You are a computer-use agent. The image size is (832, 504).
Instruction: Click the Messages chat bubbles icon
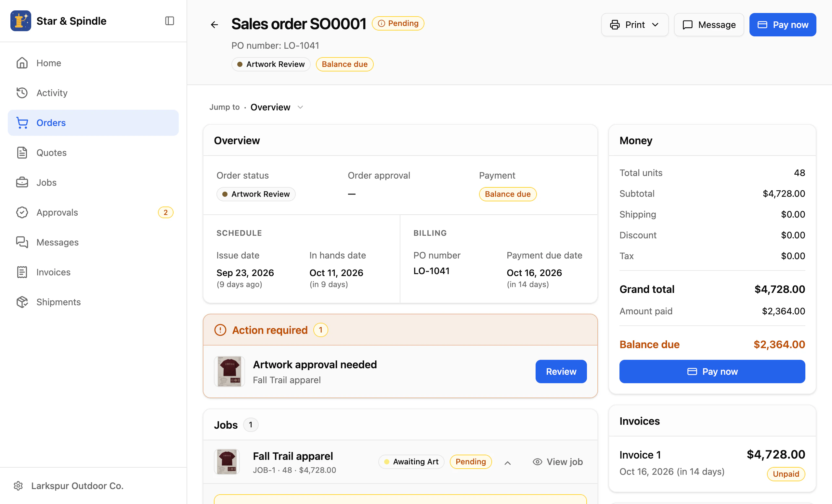pos(22,242)
